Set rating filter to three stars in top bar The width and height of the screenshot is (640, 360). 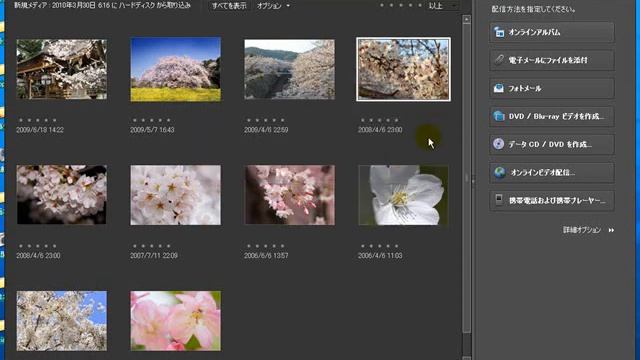(x=401, y=6)
